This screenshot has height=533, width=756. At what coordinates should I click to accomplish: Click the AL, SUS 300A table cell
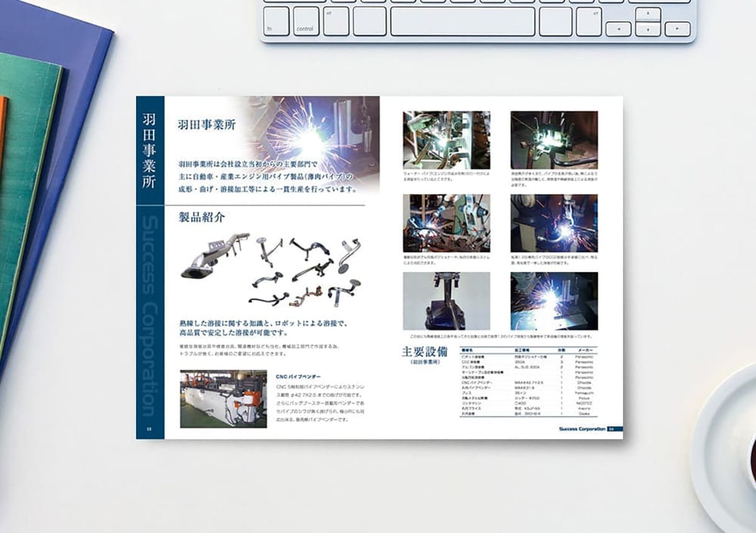point(528,366)
